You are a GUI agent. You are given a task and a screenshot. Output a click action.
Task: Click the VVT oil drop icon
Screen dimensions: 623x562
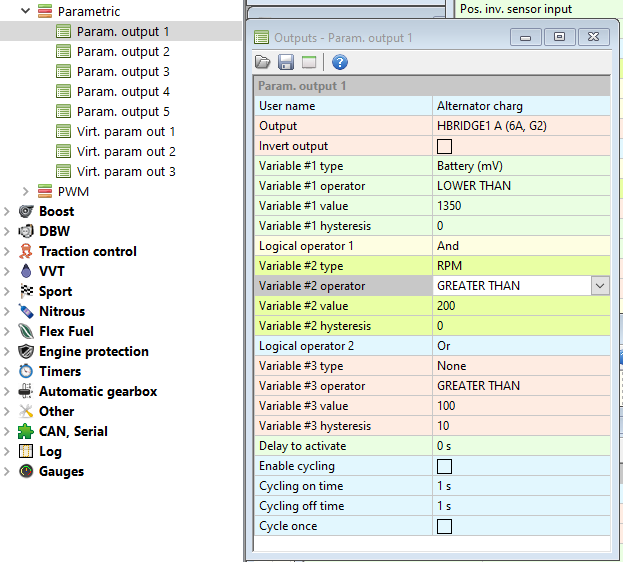coord(26,271)
